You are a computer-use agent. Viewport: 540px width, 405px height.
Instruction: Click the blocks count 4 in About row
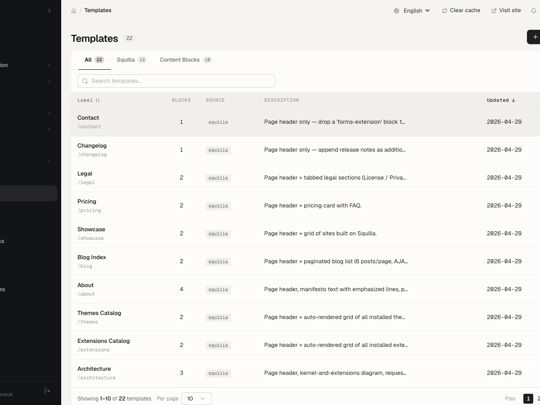pyautogui.click(x=181, y=289)
